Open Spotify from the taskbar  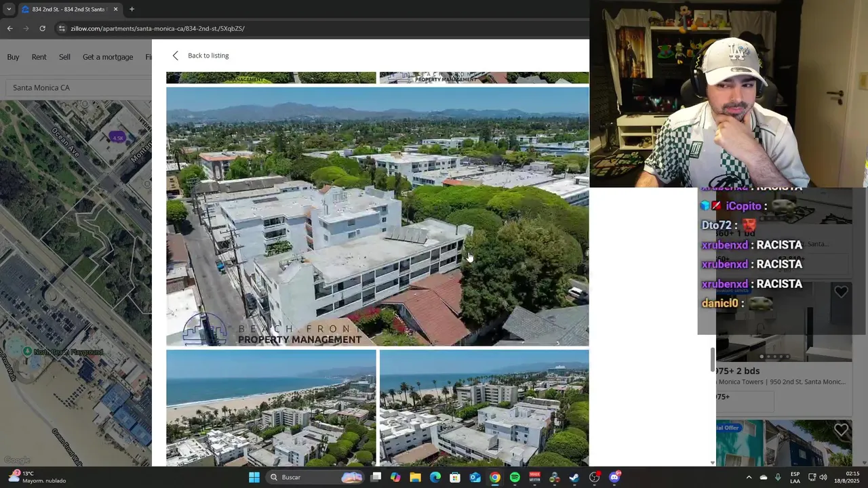pos(515,477)
